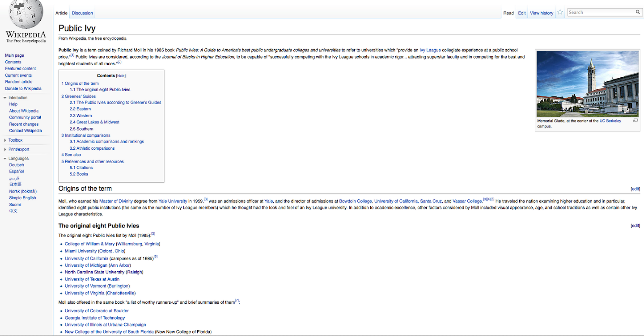Open Recent changes link

point(24,124)
